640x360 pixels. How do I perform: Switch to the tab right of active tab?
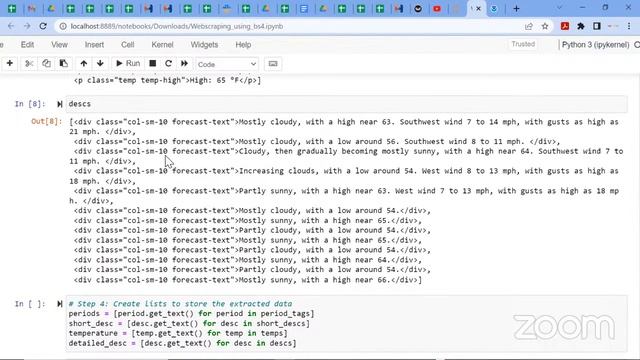coord(494,8)
